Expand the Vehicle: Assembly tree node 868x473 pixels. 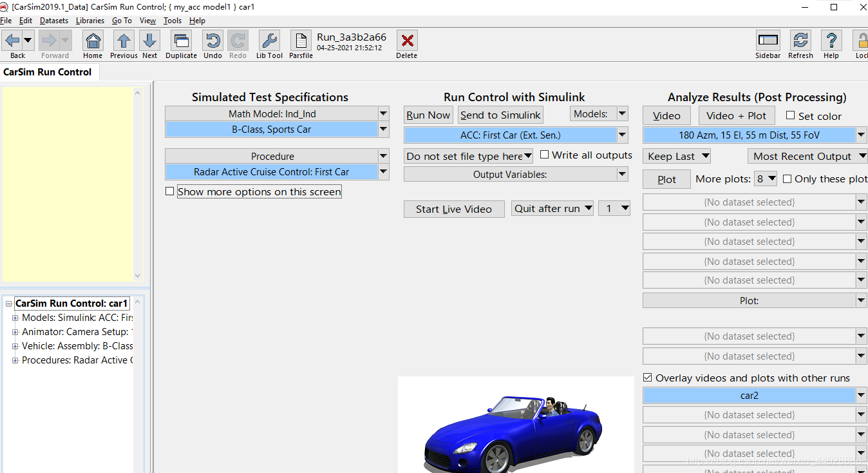(x=15, y=346)
